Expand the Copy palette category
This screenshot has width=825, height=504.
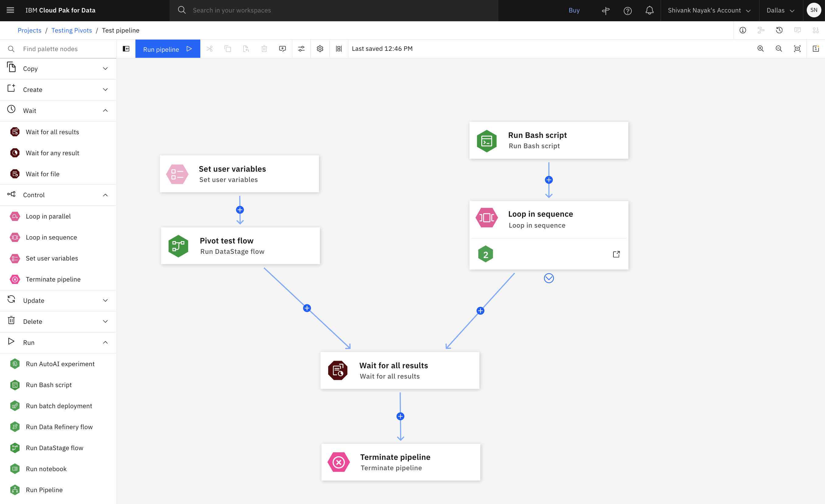tap(58, 68)
